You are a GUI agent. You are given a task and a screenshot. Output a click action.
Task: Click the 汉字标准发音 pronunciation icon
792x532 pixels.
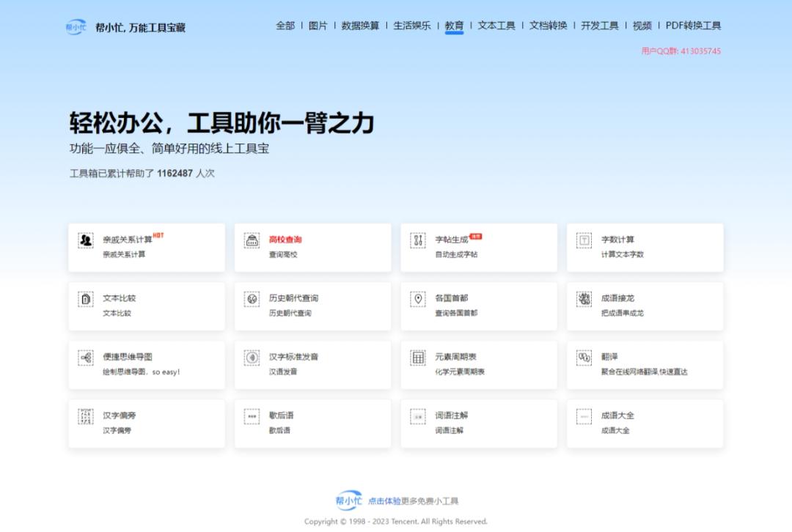point(252,358)
